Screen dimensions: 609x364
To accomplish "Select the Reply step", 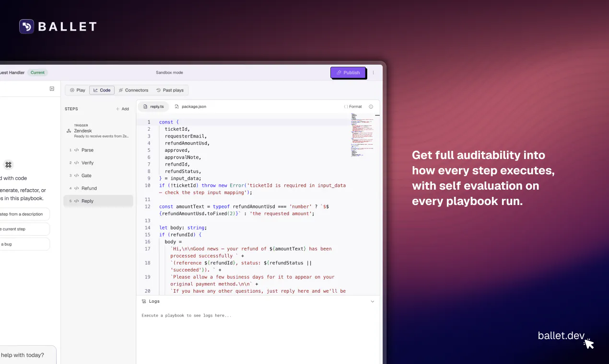I will coord(98,201).
